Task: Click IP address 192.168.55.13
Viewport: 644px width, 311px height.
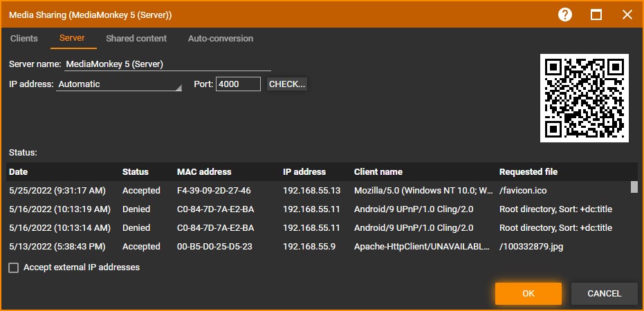Action: pos(312,191)
